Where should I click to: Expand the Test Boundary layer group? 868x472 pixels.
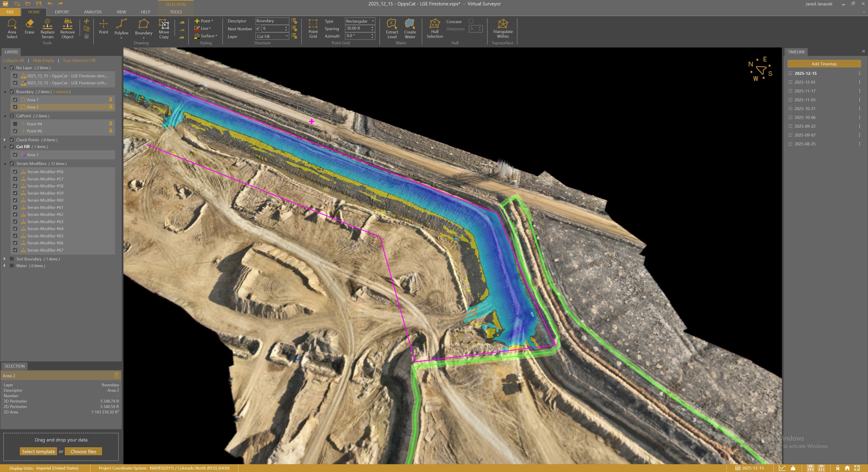pyautogui.click(x=4, y=259)
